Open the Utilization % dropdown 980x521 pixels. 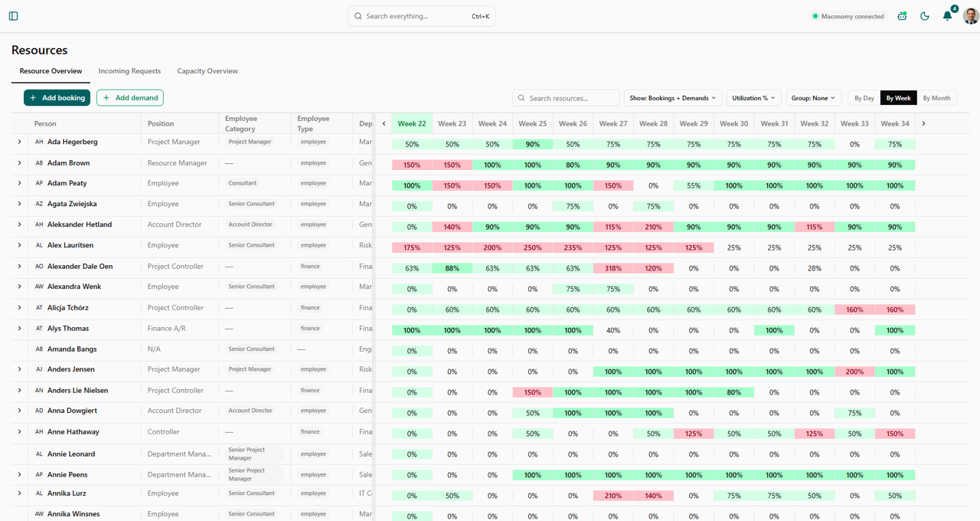(x=753, y=98)
